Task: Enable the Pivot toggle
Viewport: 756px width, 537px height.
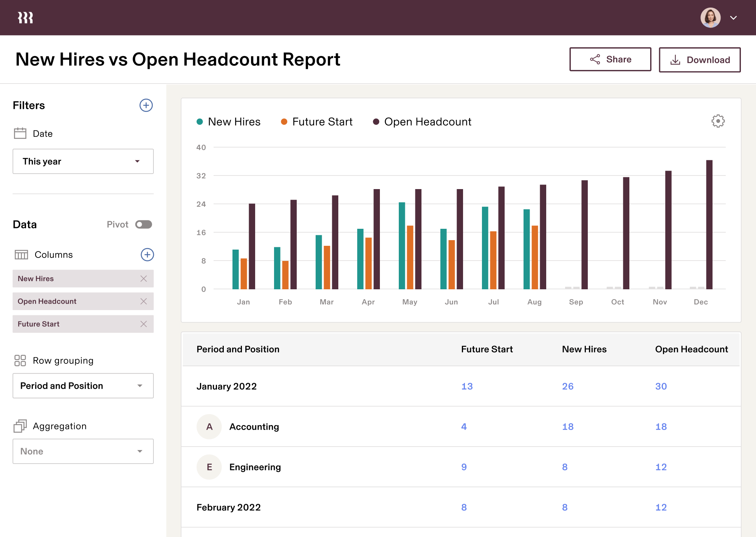Action: click(143, 224)
